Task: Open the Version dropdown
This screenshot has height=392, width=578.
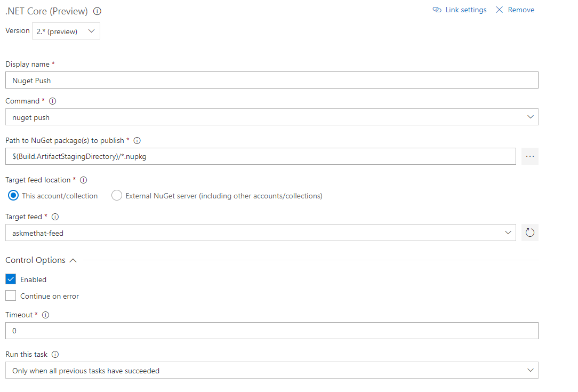Action: pos(66,31)
